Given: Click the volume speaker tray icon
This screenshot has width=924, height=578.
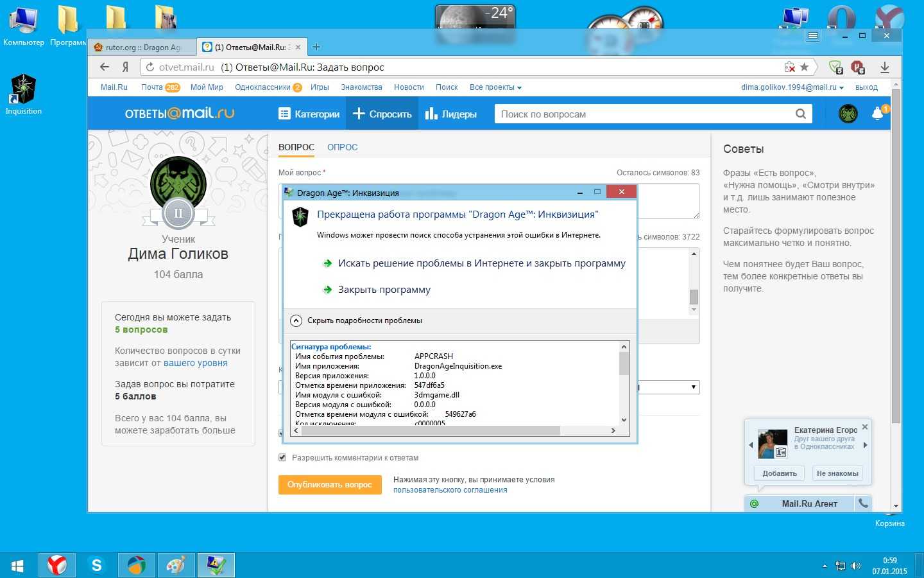Looking at the screenshot, I should coord(855,566).
